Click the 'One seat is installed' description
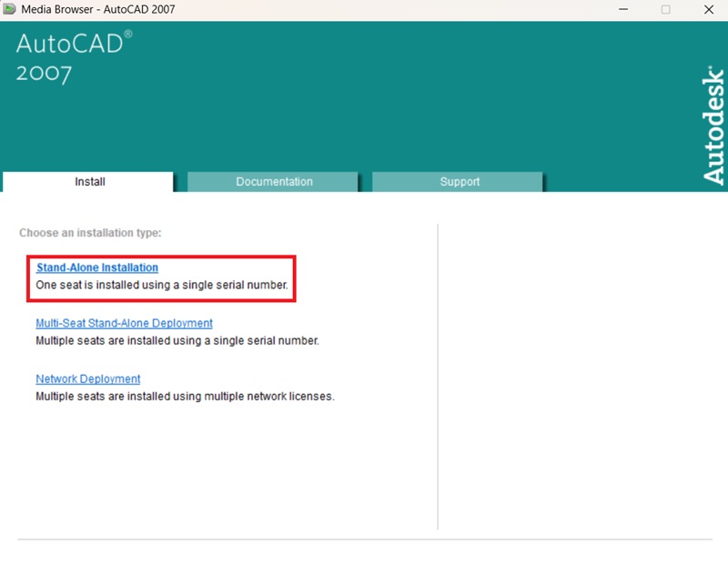The height and width of the screenshot is (564, 728). 161,285
